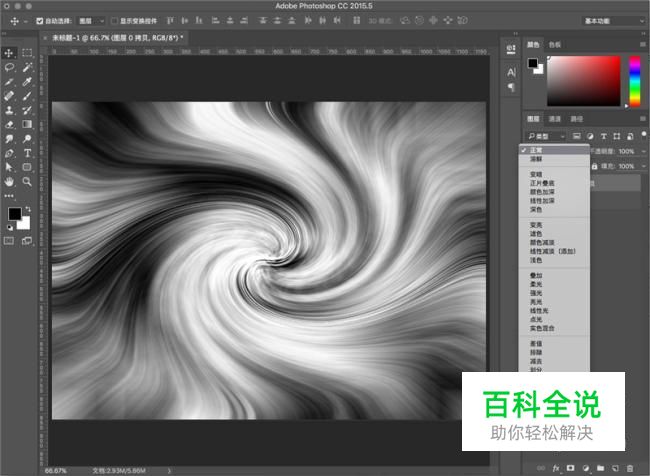The width and height of the screenshot is (650, 476).
Task: Toggle type layer filter
Action: [604, 136]
